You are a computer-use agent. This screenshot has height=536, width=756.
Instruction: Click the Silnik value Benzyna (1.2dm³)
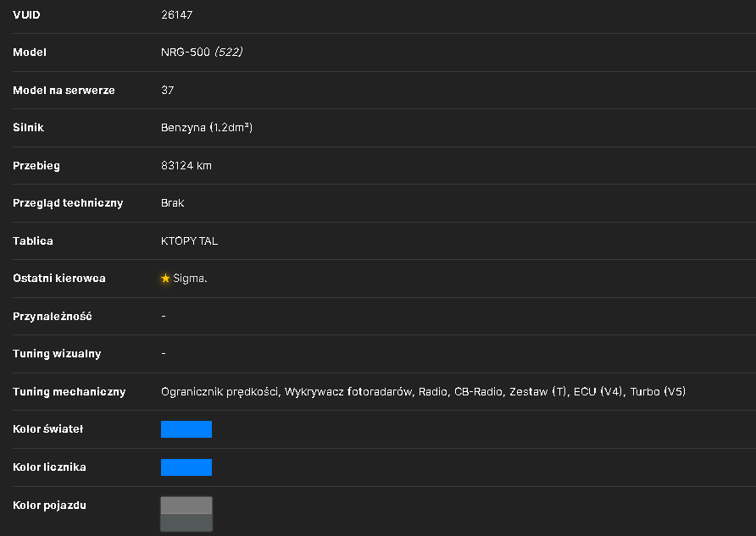[207, 128]
